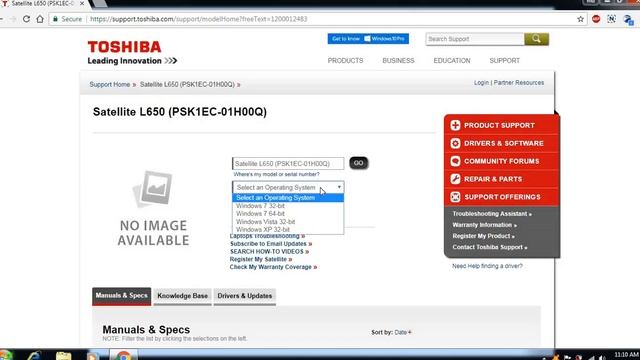Screen dimensions: 640x360
Task: Click the no-image product thumbnail
Action: tap(153, 208)
